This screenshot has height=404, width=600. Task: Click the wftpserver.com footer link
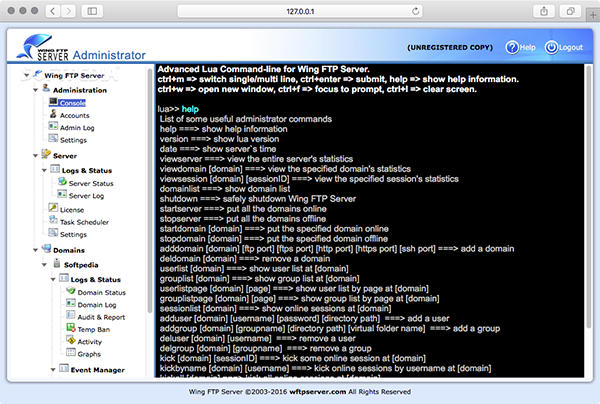[318, 392]
